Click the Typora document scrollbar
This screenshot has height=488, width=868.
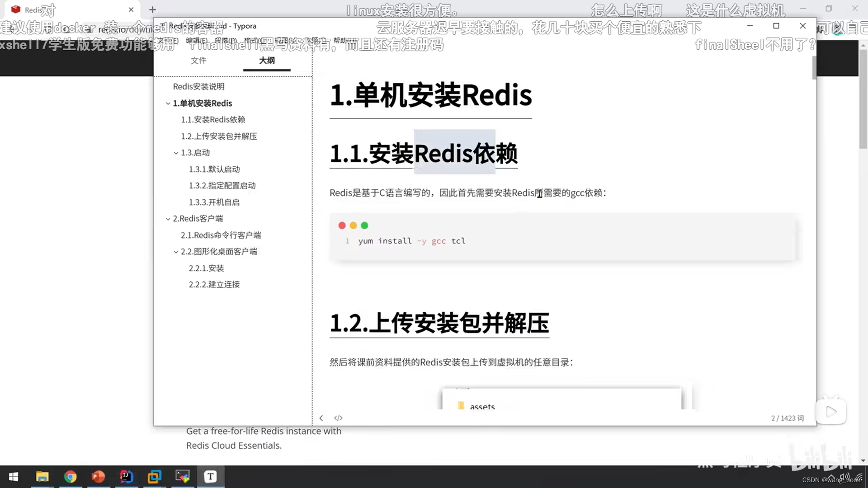click(x=814, y=68)
